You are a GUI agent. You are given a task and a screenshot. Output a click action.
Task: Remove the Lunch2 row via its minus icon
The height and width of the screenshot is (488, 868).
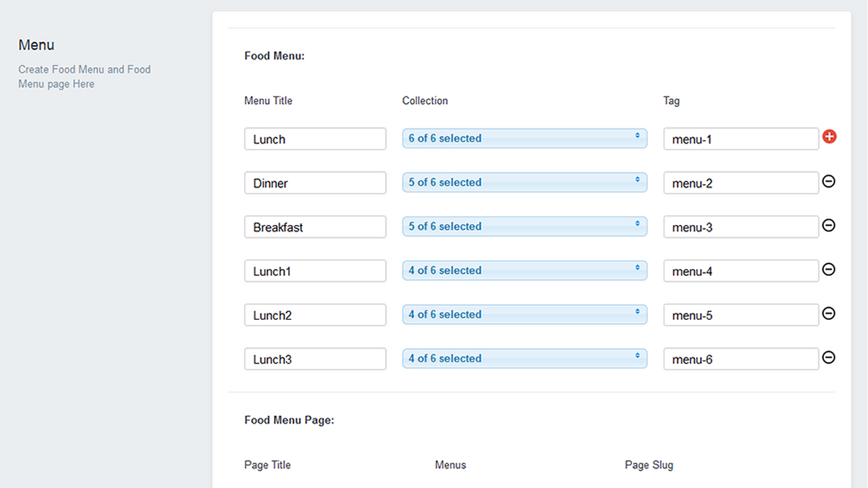(x=829, y=313)
